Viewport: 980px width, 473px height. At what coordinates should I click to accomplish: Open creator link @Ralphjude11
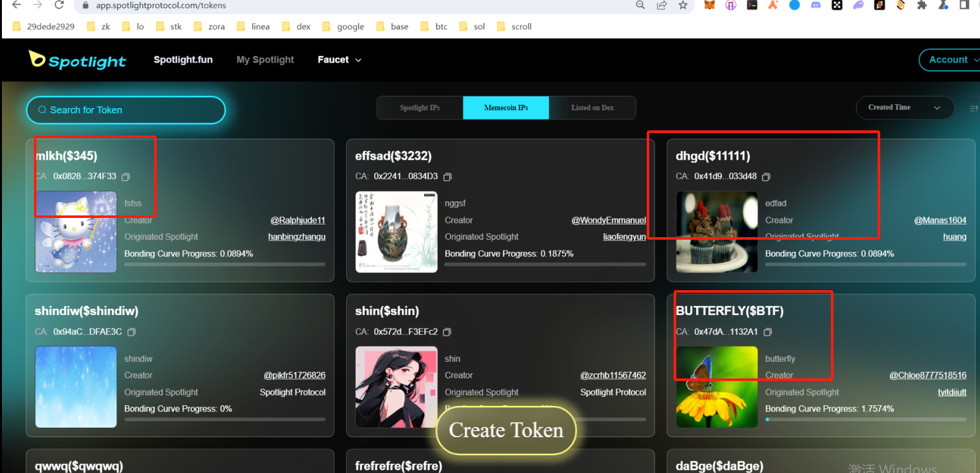[x=298, y=221]
